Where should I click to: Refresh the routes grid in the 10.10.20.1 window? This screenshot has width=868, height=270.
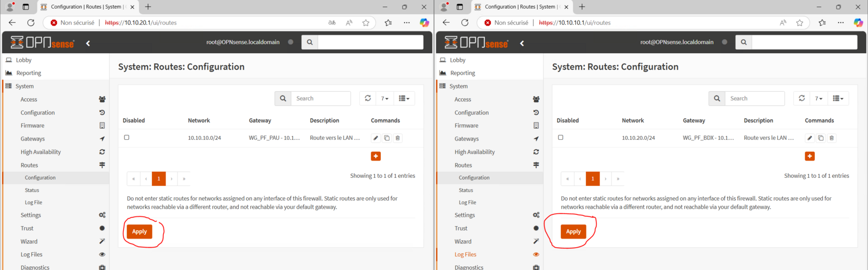pos(368,98)
